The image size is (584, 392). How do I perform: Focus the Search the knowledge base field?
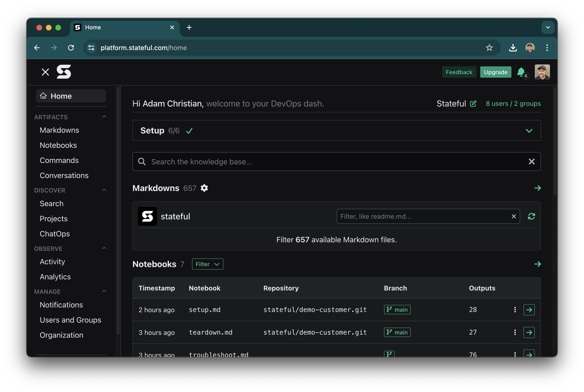(x=336, y=162)
